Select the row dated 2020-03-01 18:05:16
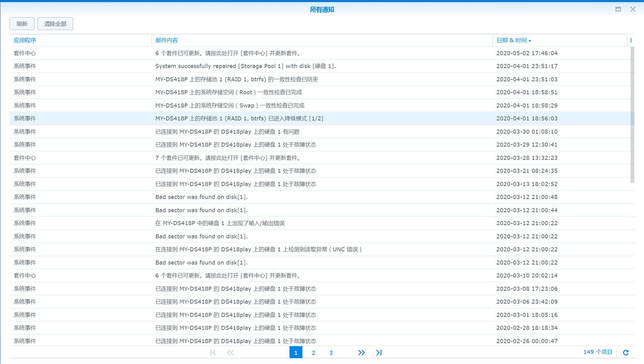 pyautogui.click(x=319, y=314)
